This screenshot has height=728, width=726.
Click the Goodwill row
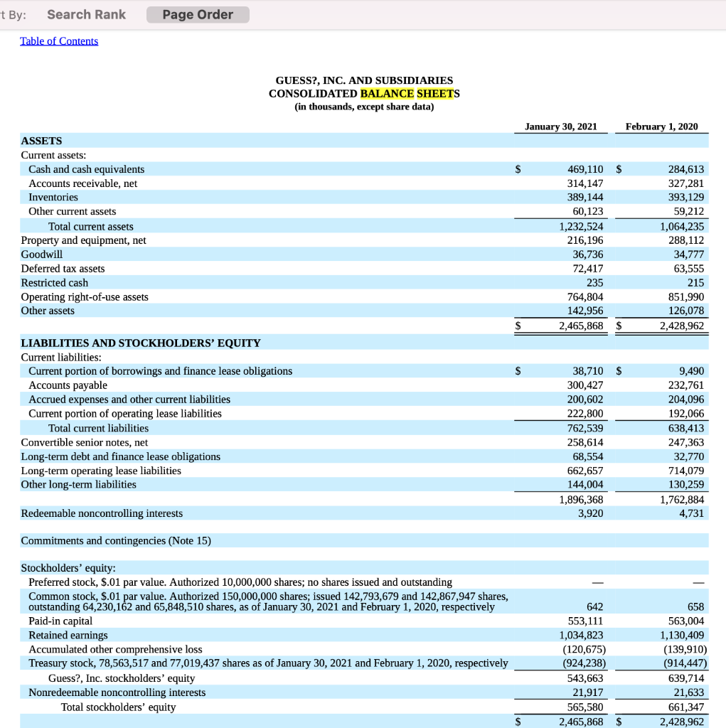pyautogui.click(x=41, y=254)
